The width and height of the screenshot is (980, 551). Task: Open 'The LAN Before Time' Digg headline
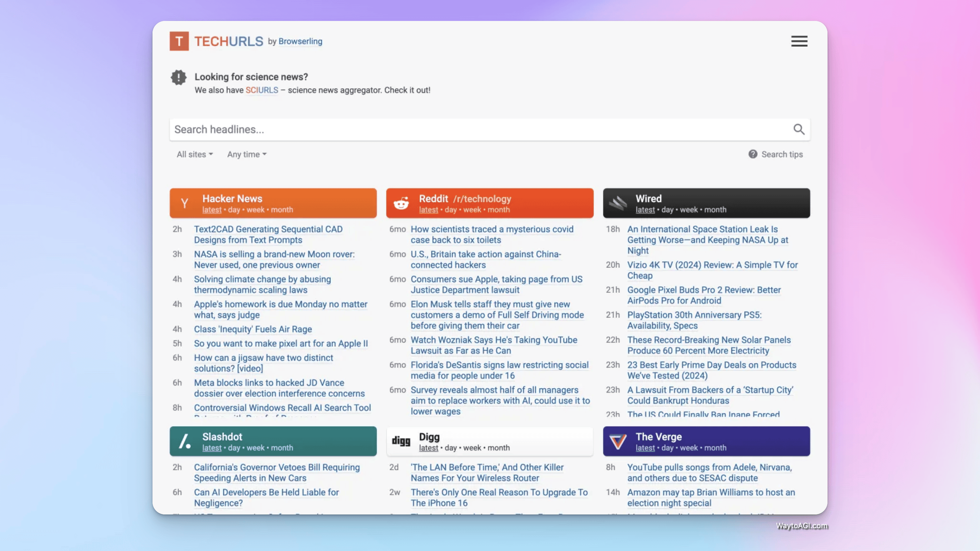(487, 473)
